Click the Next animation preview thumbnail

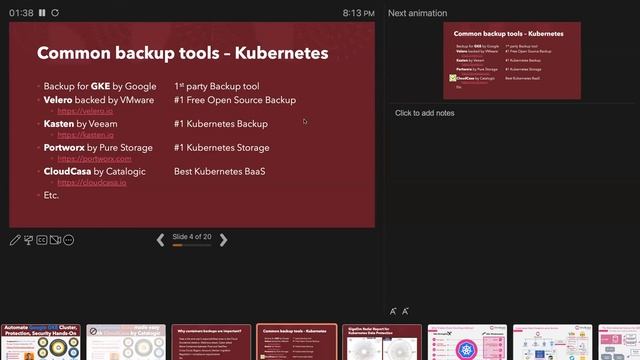click(x=512, y=60)
